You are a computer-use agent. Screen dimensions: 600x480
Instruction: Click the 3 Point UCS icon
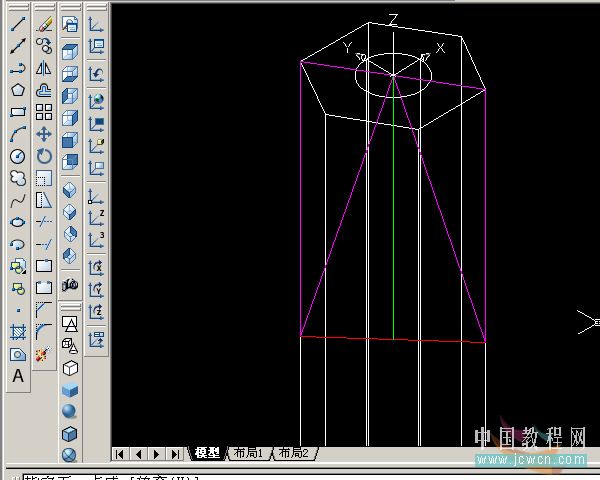[96, 240]
